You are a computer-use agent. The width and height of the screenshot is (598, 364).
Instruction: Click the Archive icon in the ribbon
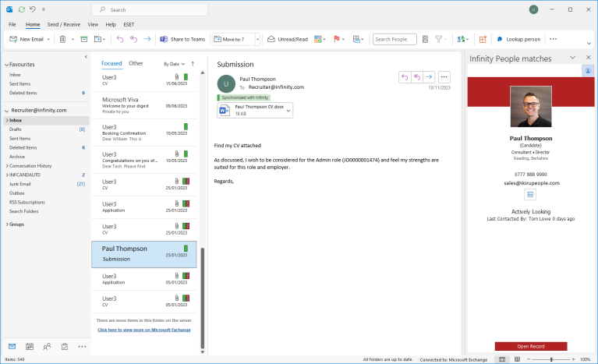tap(84, 39)
